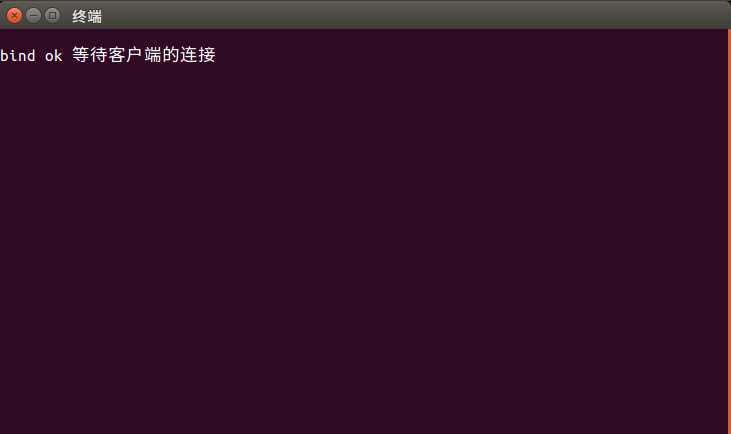Minimize the terminal window
The image size is (731, 434).
[x=34, y=15]
